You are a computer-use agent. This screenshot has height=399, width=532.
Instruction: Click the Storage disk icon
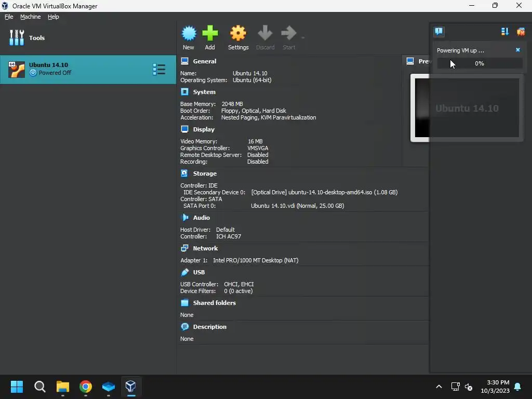coord(184,174)
